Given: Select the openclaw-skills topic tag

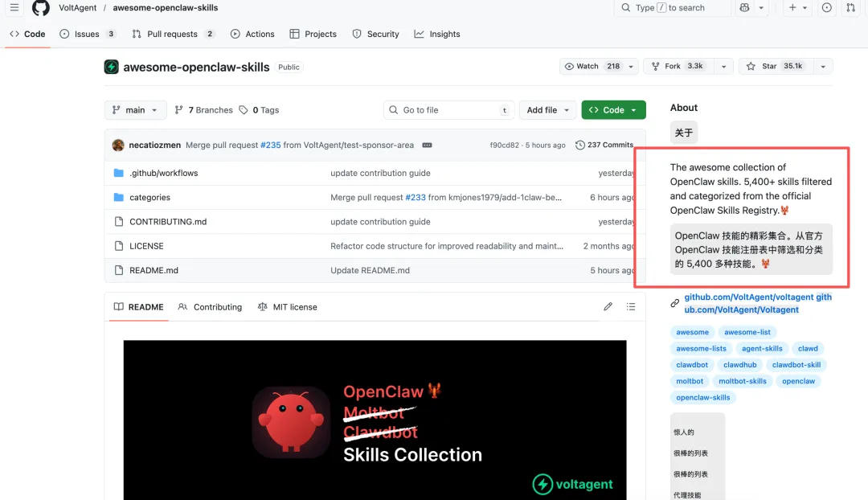Looking at the screenshot, I should pos(703,398).
